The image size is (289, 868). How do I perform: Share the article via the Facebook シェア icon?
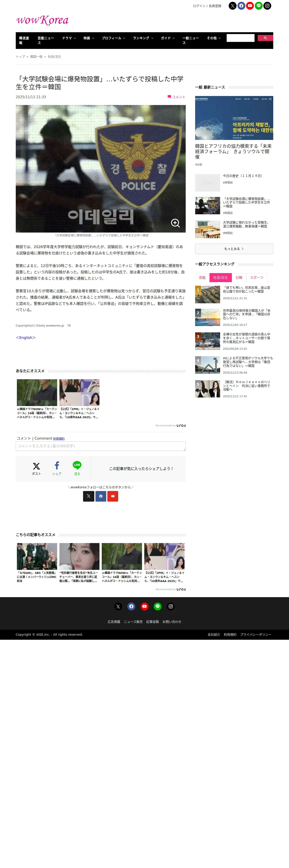(x=57, y=469)
